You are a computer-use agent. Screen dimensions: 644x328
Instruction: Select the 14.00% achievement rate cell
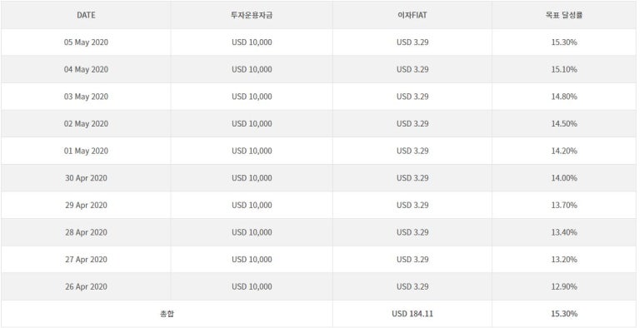564,178
